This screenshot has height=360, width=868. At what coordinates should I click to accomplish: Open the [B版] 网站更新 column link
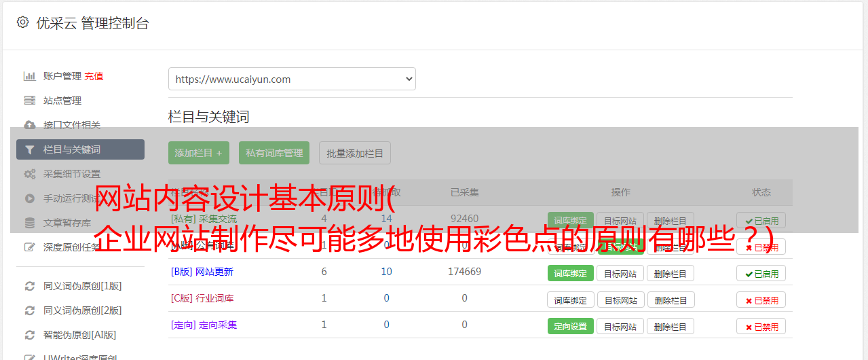tap(202, 272)
